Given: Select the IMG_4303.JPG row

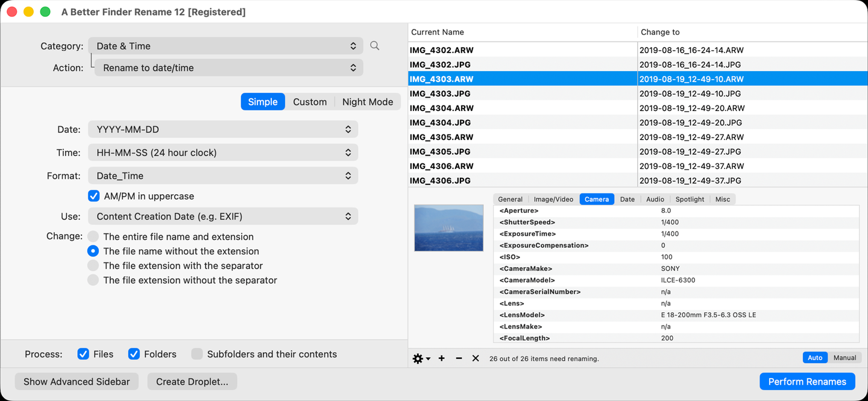Looking at the screenshot, I should click(x=638, y=93).
